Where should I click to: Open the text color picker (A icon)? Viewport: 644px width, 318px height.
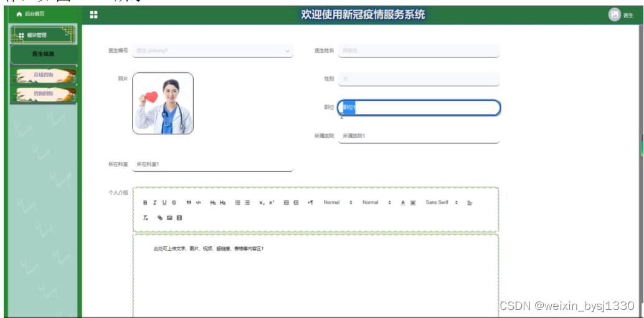click(403, 203)
